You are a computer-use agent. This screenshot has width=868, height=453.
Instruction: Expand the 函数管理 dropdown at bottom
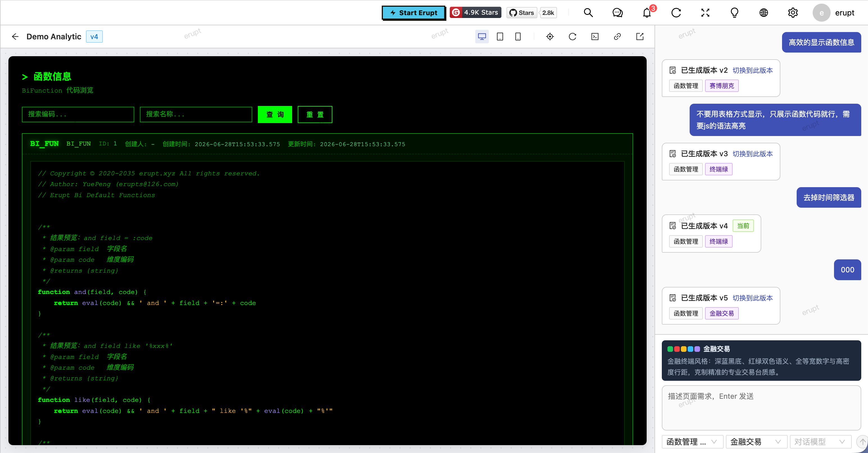692,441
